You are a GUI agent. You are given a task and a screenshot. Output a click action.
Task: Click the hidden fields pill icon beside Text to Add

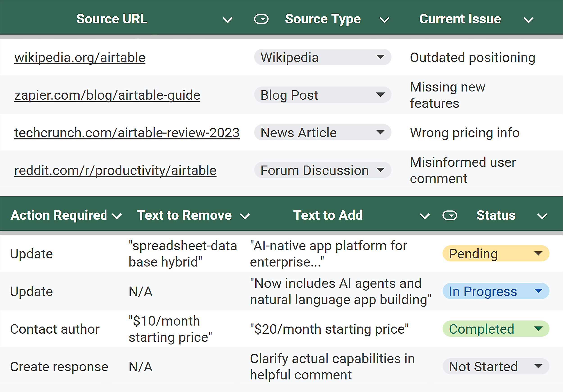coord(450,215)
